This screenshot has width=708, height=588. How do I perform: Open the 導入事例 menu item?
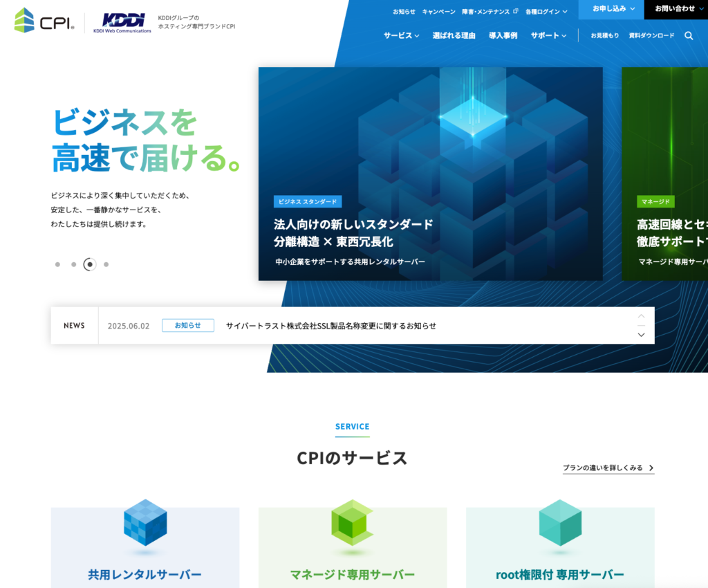[x=503, y=36]
